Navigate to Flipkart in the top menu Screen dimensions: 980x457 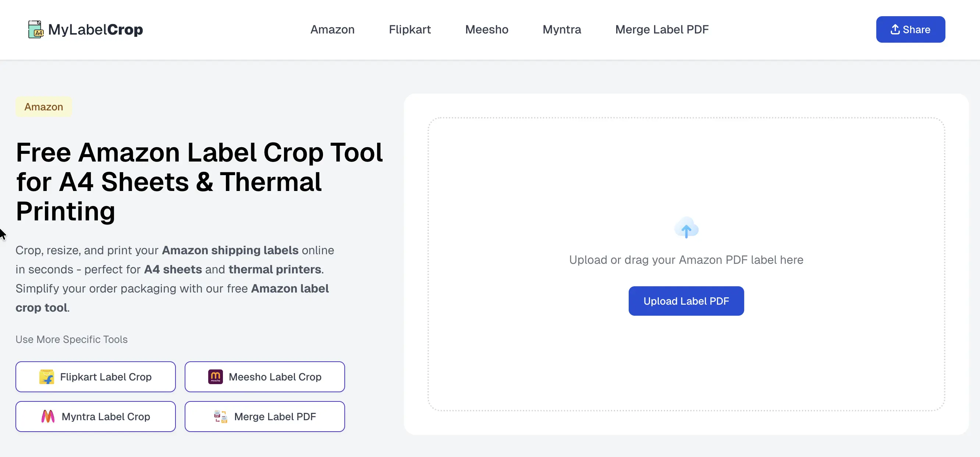409,29
